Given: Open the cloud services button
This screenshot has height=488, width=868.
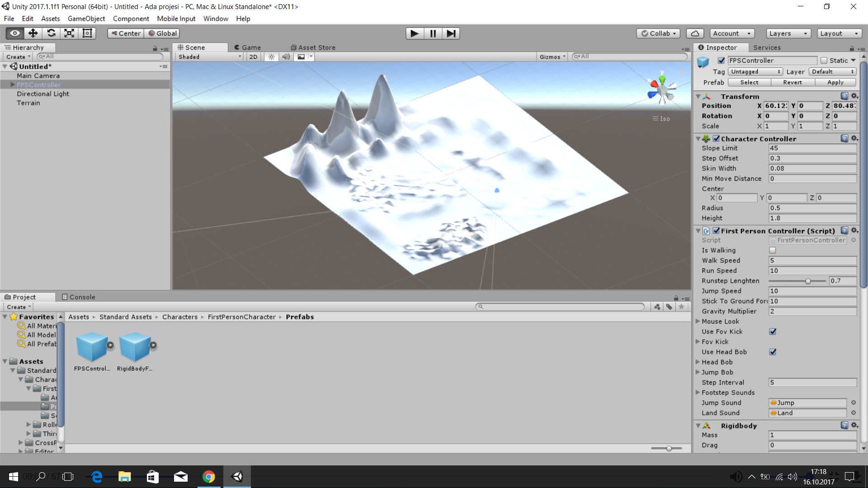Looking at the screenshot, I should tap(695, 33).
